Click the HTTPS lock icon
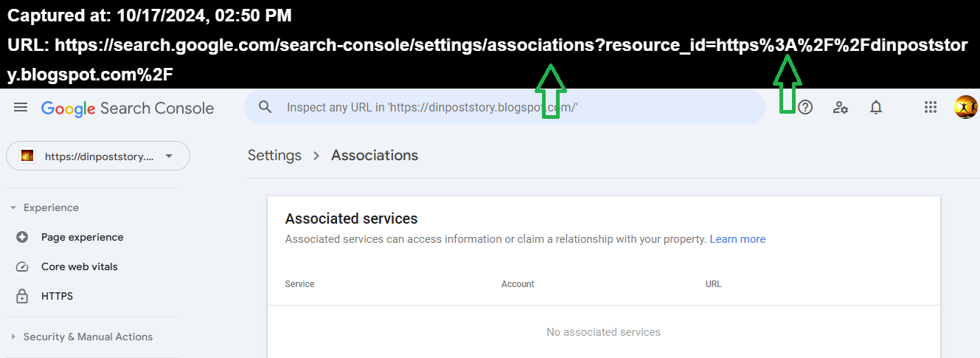This screenshot has height=358, width=980. [x=22, y=296]
